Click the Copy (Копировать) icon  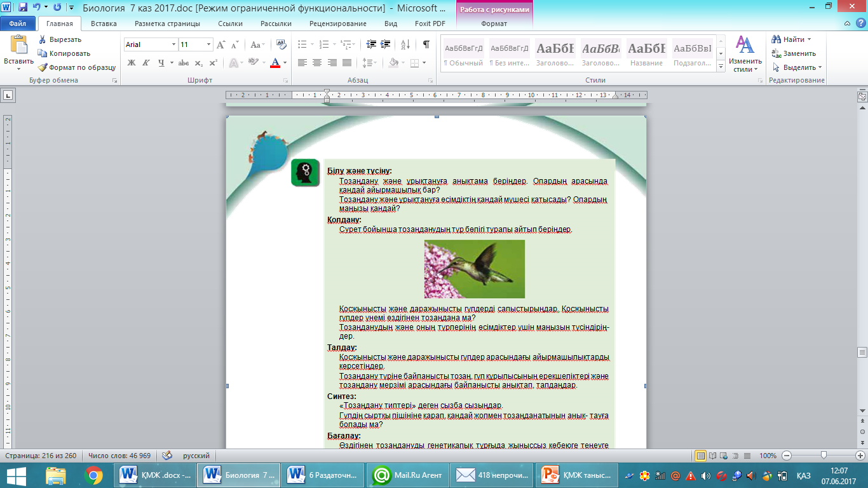[x=43, y=53]
